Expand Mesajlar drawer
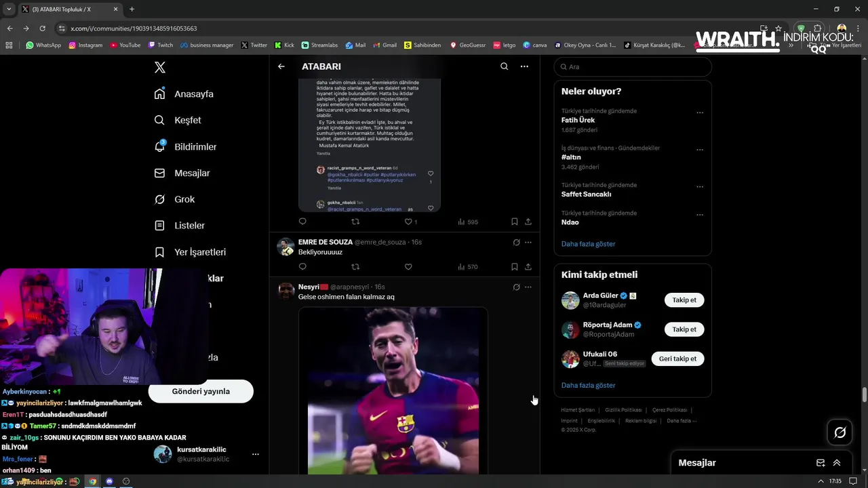The width and height of the screenshot is (868, 488). [x=837, y=463]
